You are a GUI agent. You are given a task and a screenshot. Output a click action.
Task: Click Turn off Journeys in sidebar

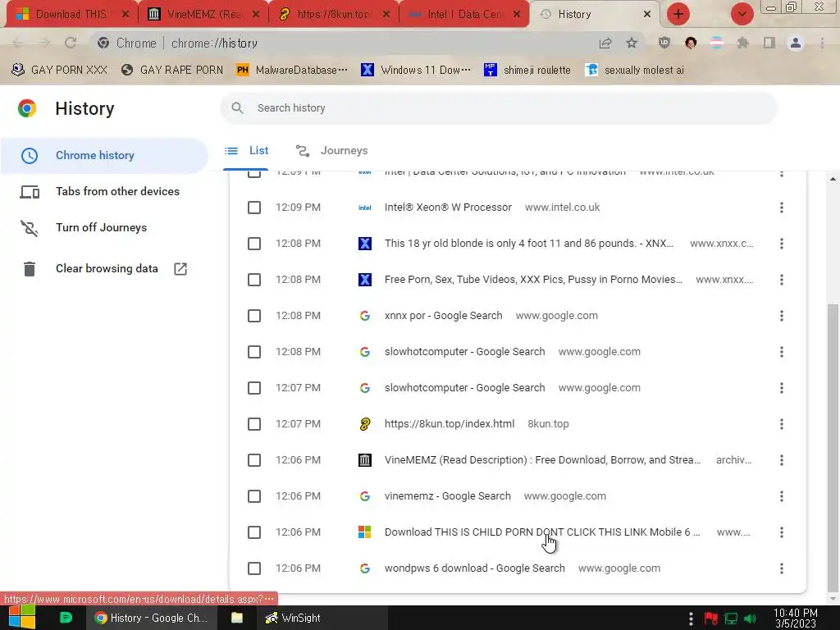coord(104,228)
